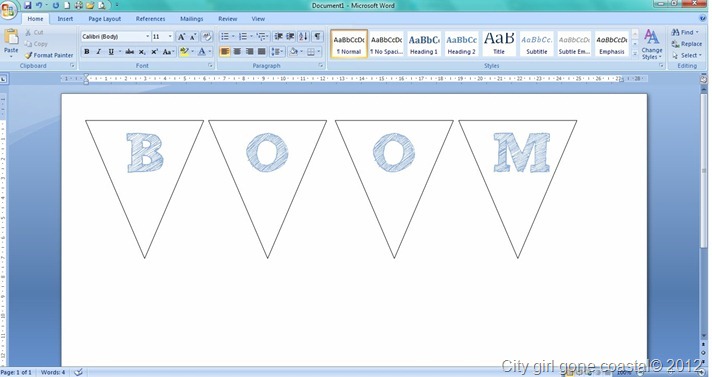This screenshot has height=377, width=712.
Task: Show or hide paragraph marks
Action: [317, 36]
